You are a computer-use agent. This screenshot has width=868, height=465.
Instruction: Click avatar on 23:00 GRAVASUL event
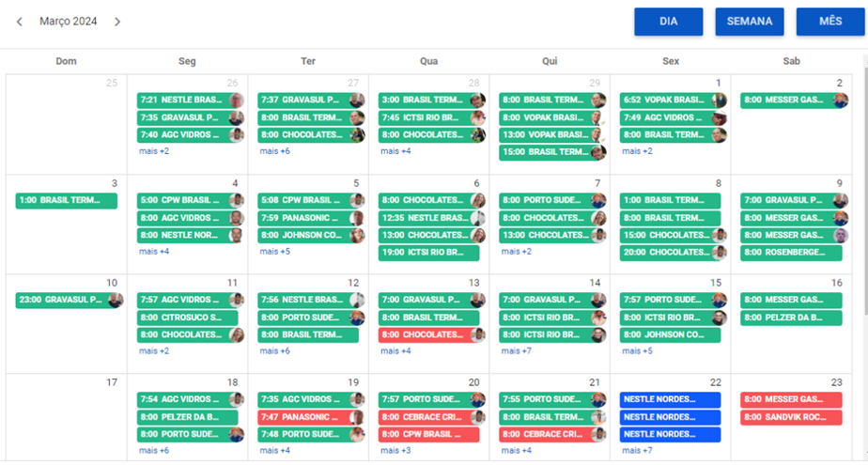click(x=116, y=301)
